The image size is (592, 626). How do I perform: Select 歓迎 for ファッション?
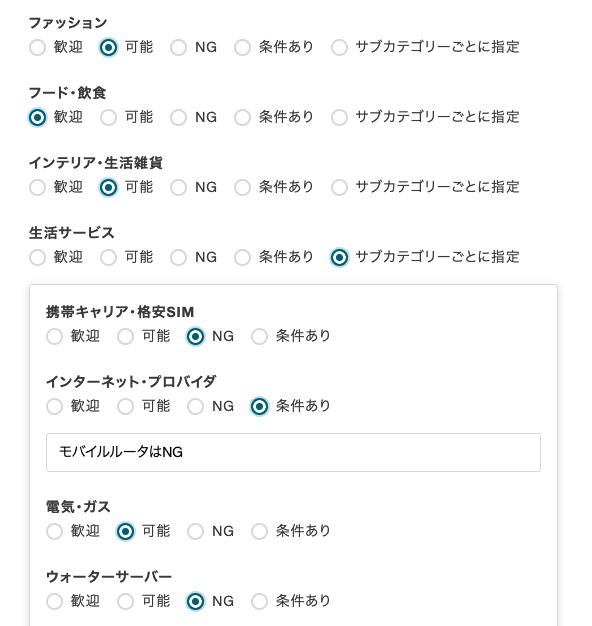[38, 48]
